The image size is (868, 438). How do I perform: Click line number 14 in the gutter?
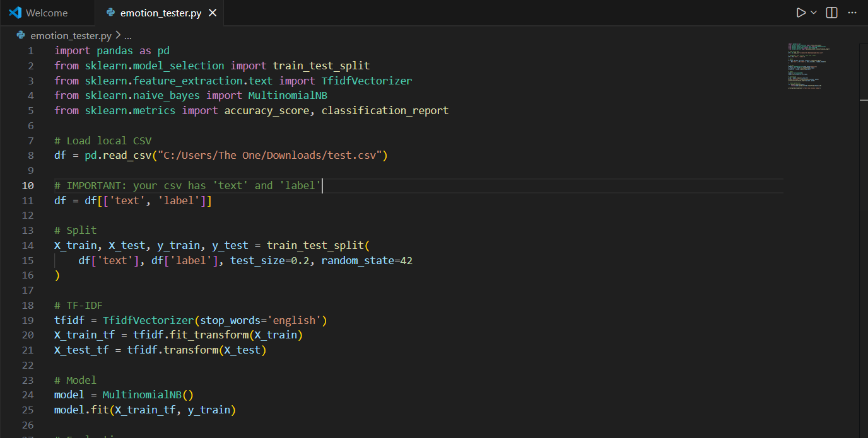(x=28, y=245)
